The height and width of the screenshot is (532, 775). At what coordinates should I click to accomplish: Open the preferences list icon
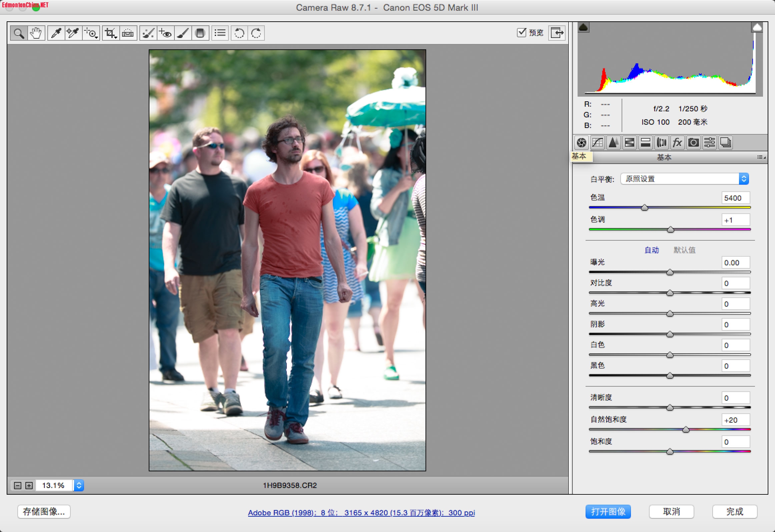(220, 33)
